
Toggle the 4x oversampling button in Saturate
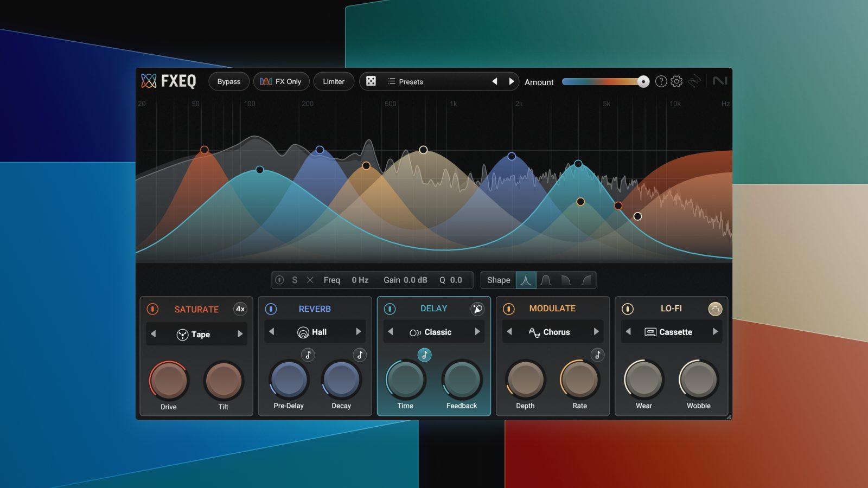pos(240,309)
